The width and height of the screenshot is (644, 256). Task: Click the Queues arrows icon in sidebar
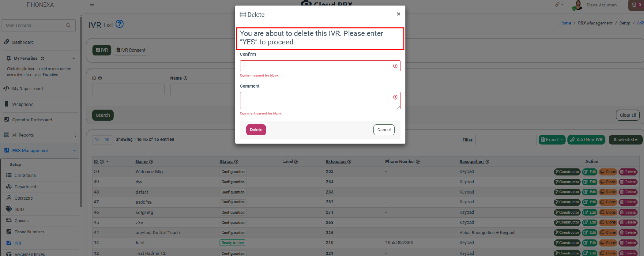[9, 220]
